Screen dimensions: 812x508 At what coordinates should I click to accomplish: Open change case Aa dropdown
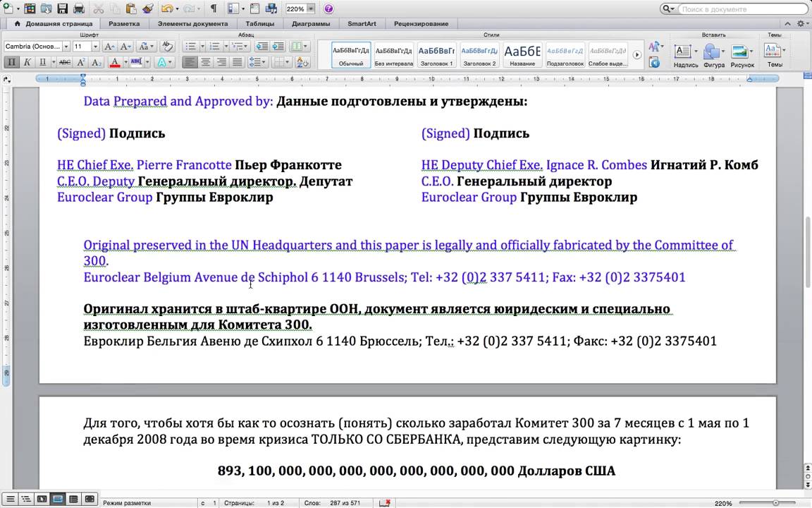click(x=145, y=47)
